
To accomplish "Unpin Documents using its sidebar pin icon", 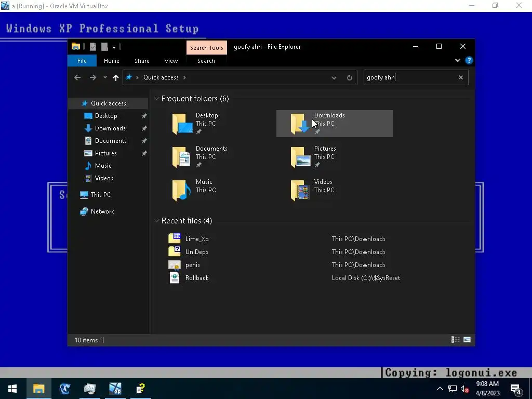I will [x=144, y=141].
